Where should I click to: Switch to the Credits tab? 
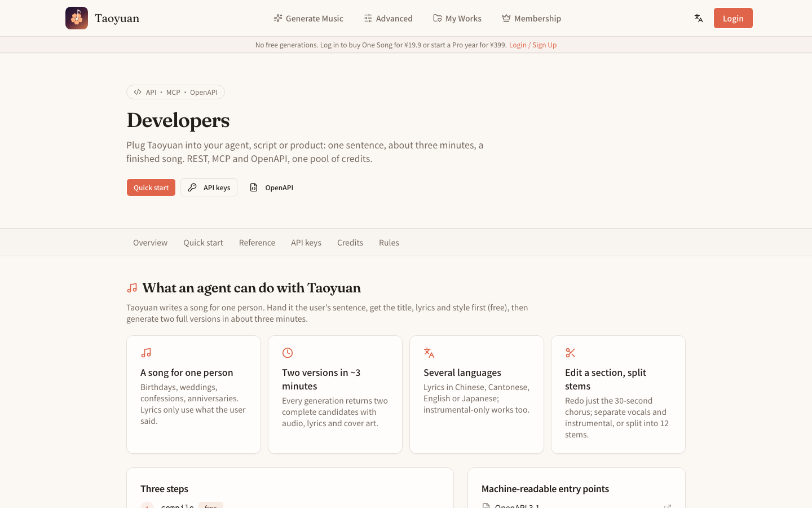(350, 243)
